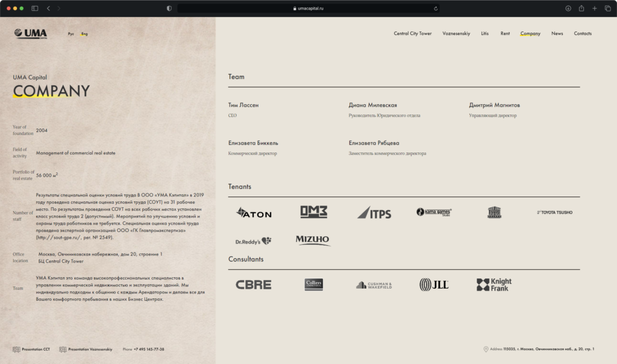Switch site language to Eng
617x364 pixels.
click(x=84, y=34)
